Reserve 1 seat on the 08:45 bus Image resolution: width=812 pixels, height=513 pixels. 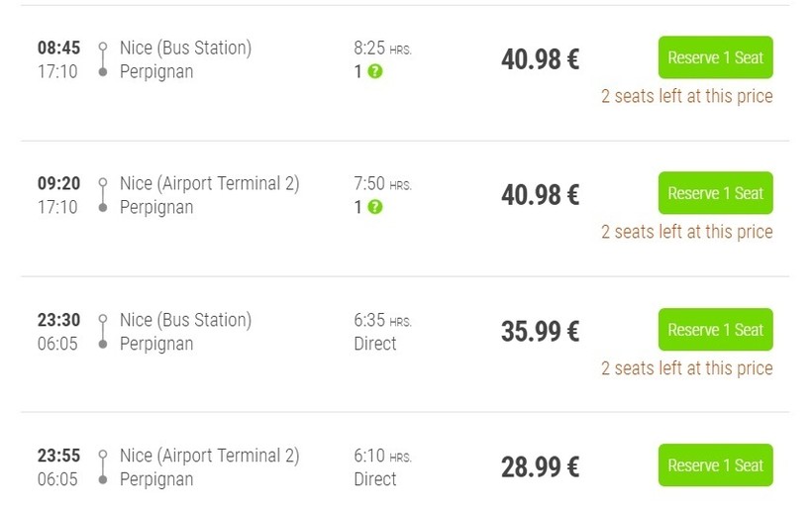coord(715,57)
